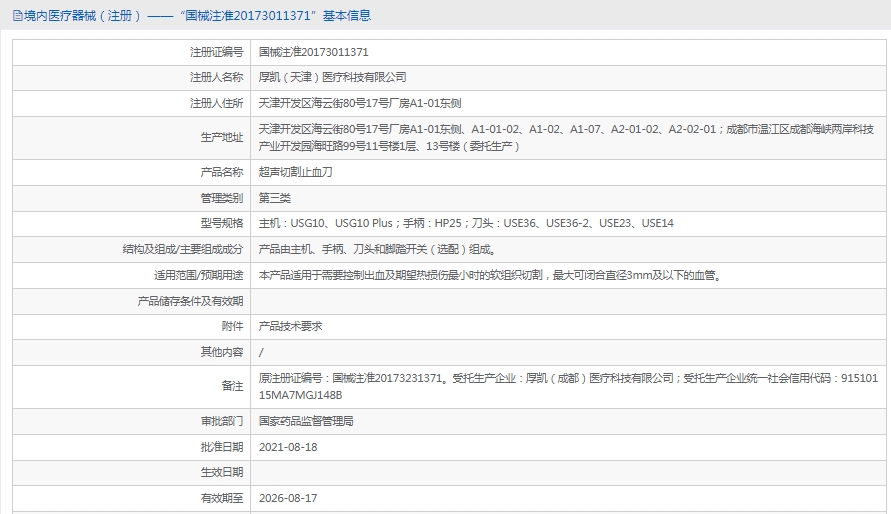The height and width of the screenshot is (514, 891).
Task: Click the page title 境内医疗器械（注册）基本信息
Action: [197, 16]
